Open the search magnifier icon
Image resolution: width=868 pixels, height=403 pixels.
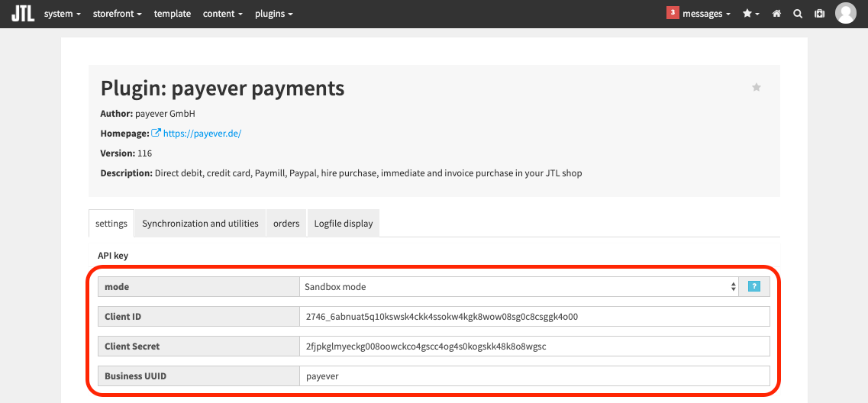[x=798, y=14]
